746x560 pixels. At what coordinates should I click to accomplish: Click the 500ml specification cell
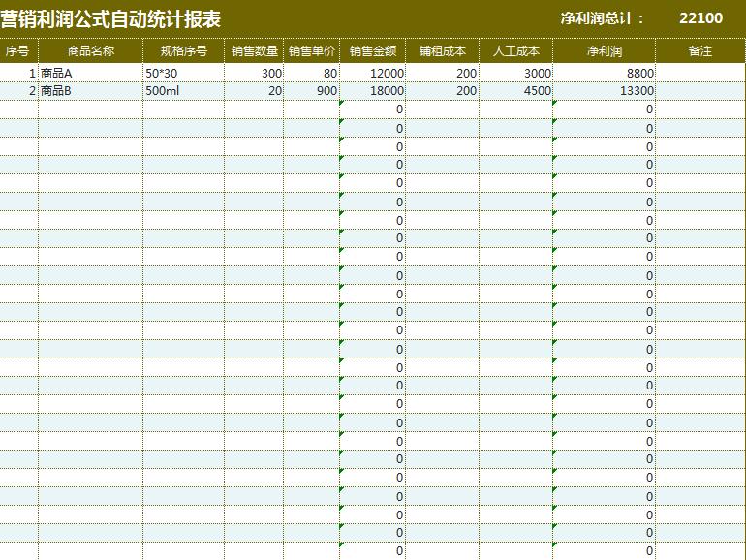[x=183, y=91]
